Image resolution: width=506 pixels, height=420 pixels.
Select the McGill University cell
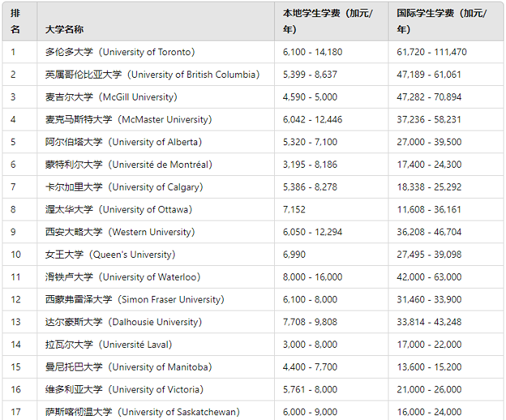(156, 97)
